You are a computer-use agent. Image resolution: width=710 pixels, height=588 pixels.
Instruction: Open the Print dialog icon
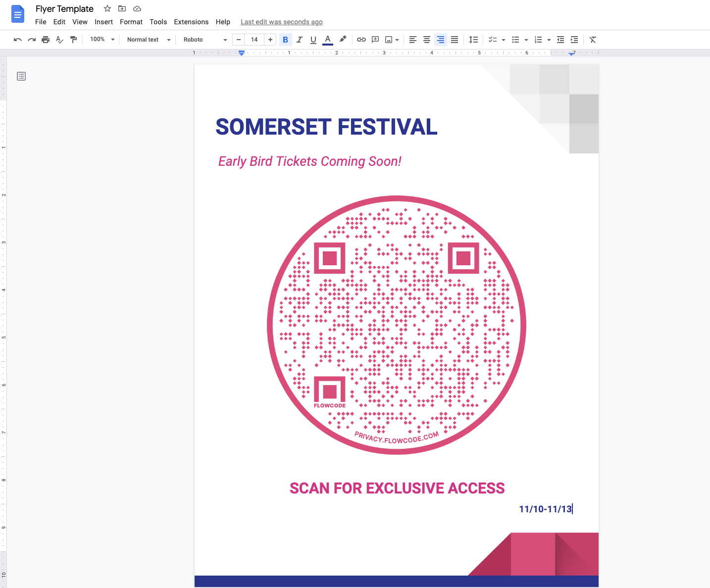45,40
